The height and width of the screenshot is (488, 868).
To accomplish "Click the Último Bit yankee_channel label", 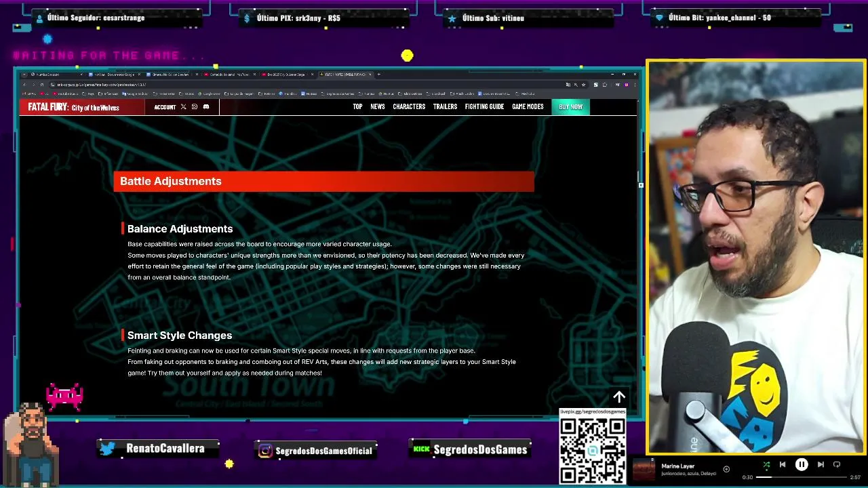I will coord(719,18).
